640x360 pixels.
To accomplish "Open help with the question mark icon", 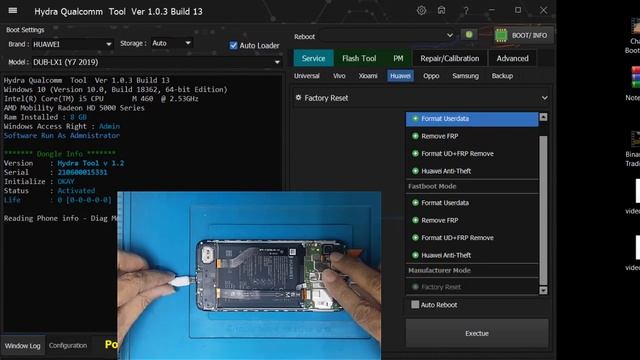I will (x=466, y=11).
